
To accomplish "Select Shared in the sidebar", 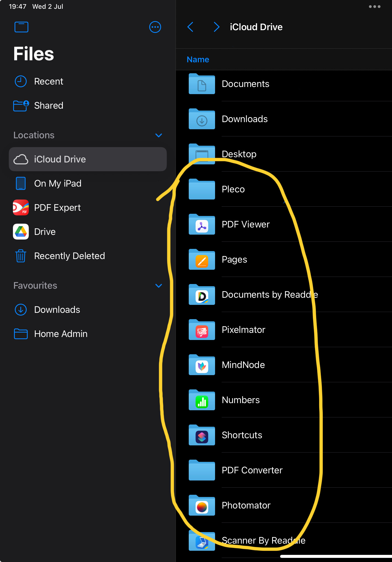I will pyautogui.click(x=49, y=106).
